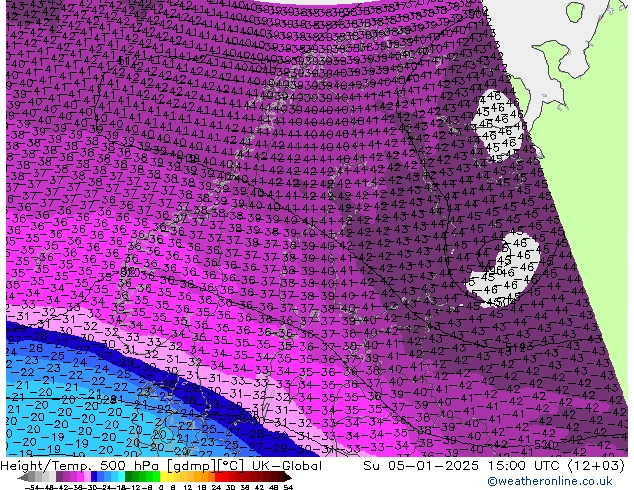Open the weatheronline.co.uk copyright link
Screen dimensions: 634x490
tap(549, 481)
